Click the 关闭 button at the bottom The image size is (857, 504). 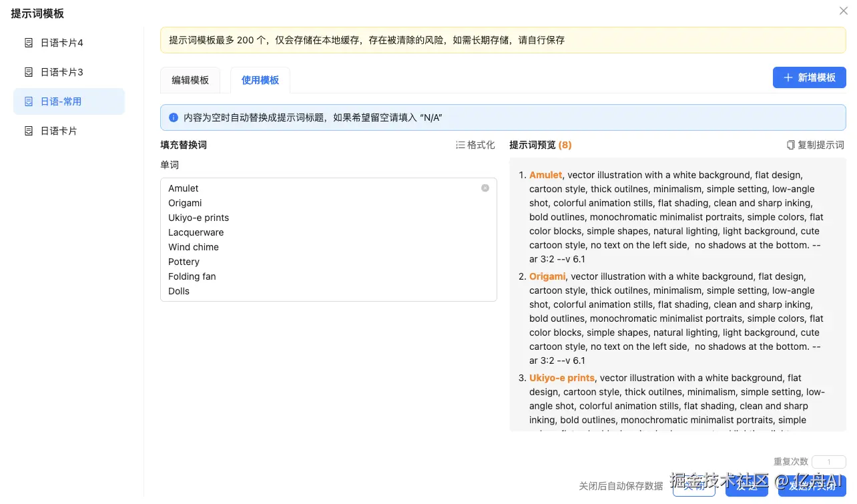tap(694, 486)
